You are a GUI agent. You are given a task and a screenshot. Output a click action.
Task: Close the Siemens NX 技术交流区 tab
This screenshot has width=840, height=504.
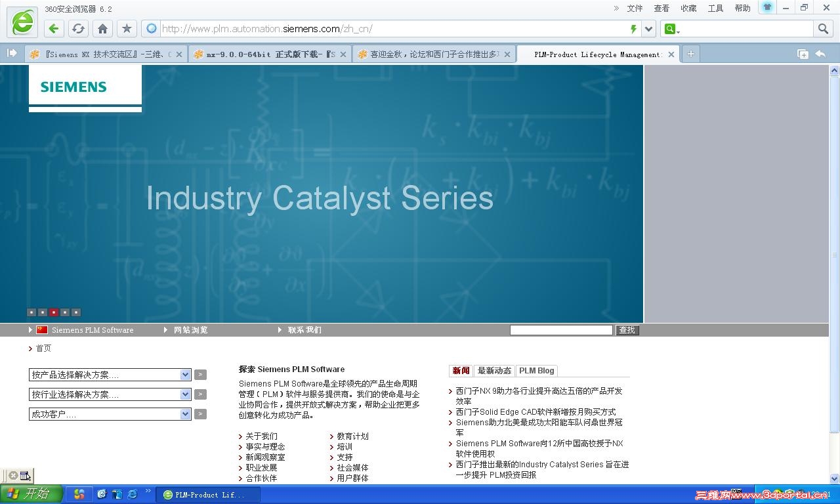(178, 54)
